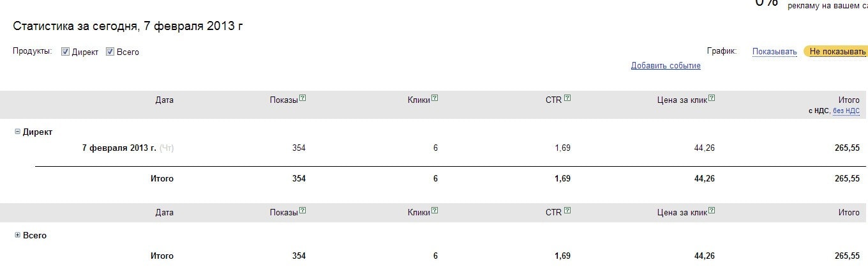Image resolution: width=868 pixels, height=269 pixels.
Task: Switch totals to без НДС
Action: 846,111
